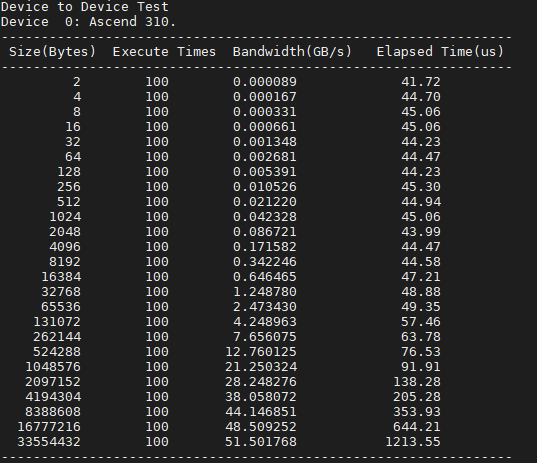Click the 'Device to Device Test' header line
Screen dimensions: 537x463
click(x=85, y=7)
